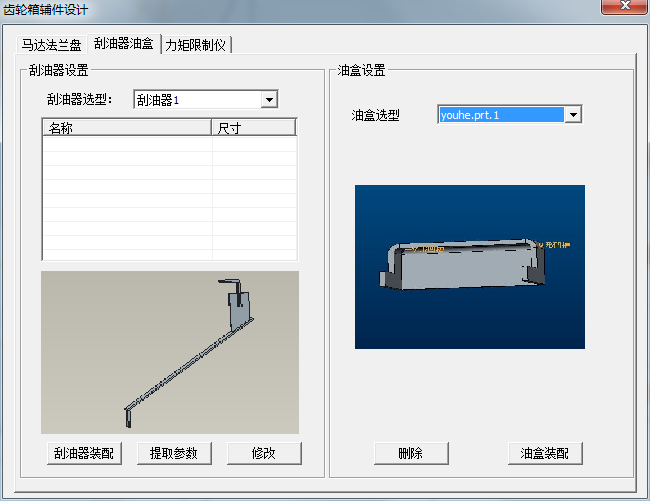Click the 名称 column header
This screenshot has height=501, width=650.
point(126,128)
